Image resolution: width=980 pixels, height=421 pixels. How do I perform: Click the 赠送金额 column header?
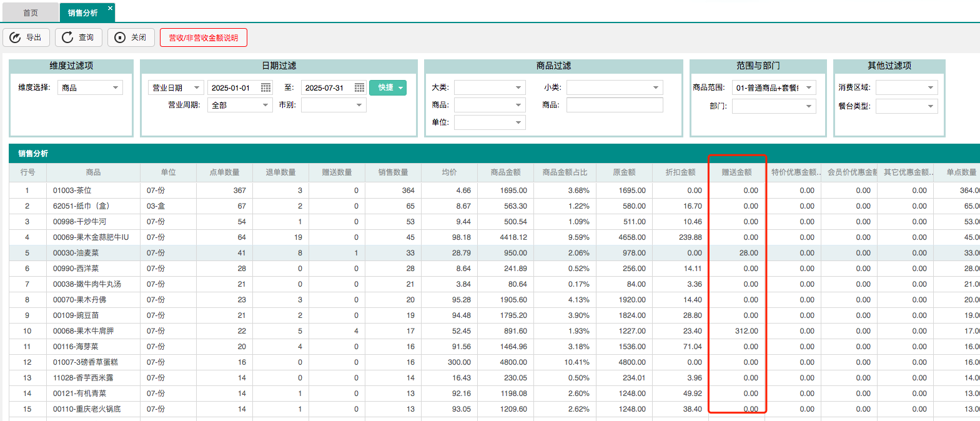coord(736,172)
